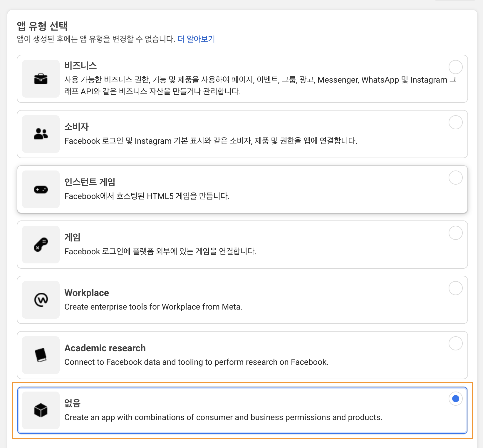Click '앱이 생성된 후에는 앱 유형을' notice text

(x=96, y=39)
